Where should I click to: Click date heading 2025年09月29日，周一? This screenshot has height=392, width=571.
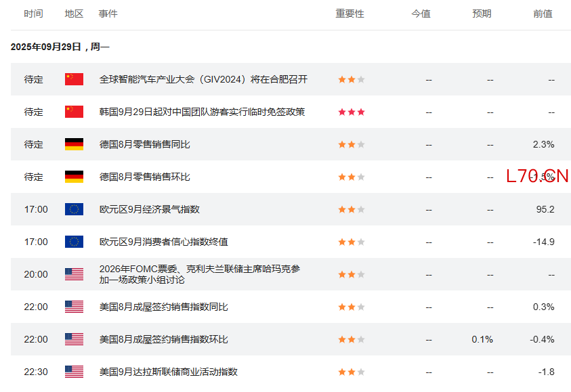[60, 47]
